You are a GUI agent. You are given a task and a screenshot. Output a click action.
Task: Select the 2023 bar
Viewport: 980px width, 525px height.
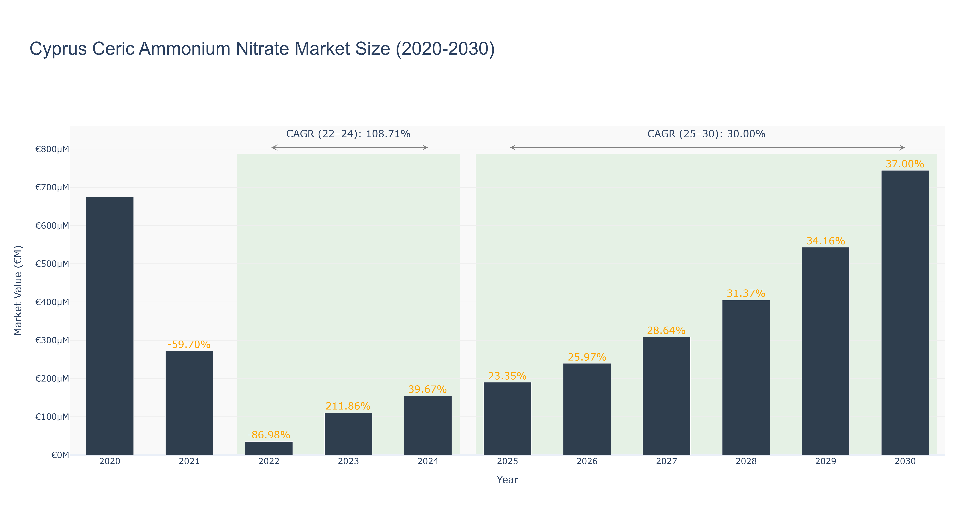[348, 434]
